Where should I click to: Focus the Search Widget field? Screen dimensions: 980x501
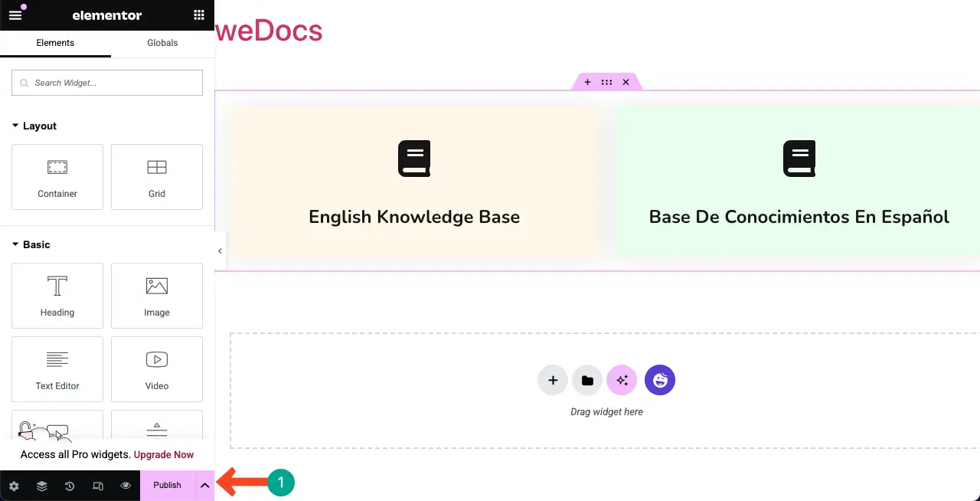(x=107, y=83)
